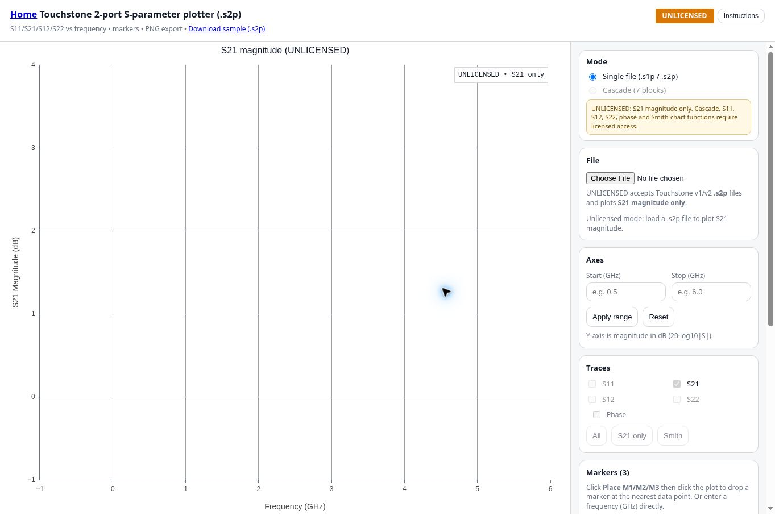This screenshot has width=775, height=532.
Task: Click the 'S21 magnitude (UNLICENSED)' plot title
Action: 285,51
